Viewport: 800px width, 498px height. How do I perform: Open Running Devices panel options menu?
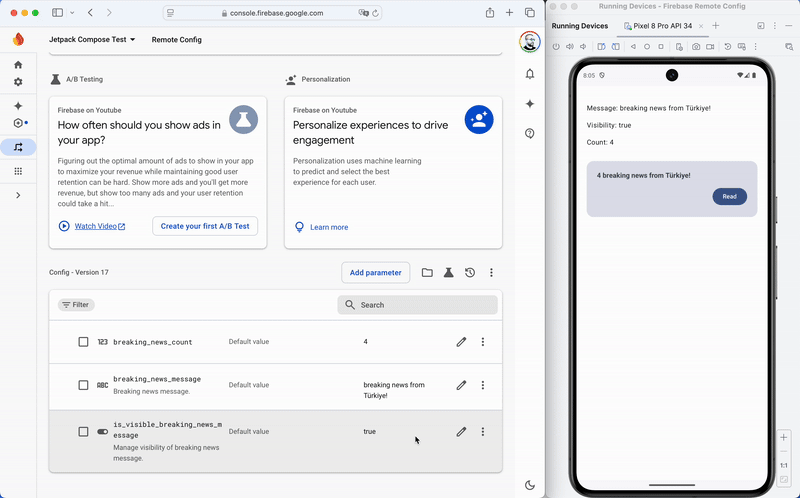tap(774, 26)
